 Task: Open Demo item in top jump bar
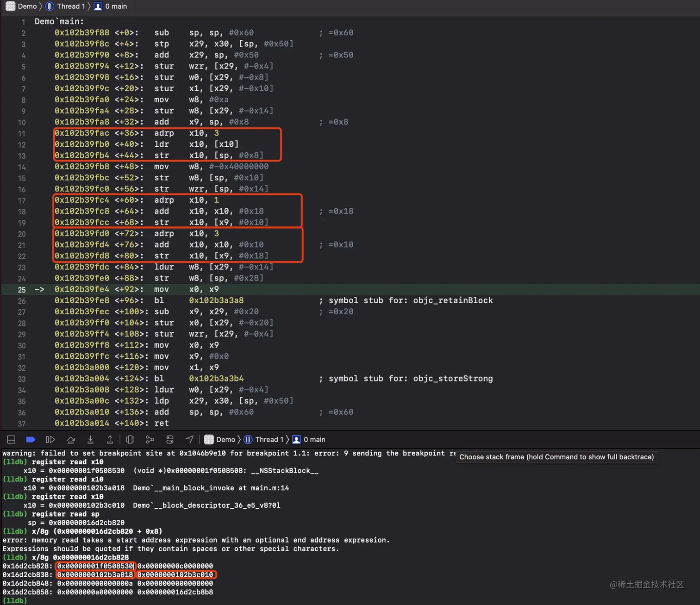(x=27, y=6)
